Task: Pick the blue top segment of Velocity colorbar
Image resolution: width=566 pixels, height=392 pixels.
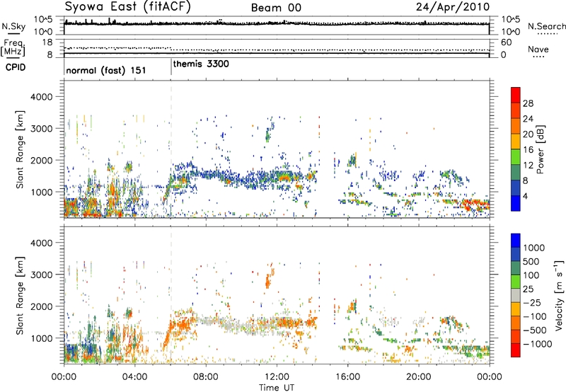Action: [516, 241]
